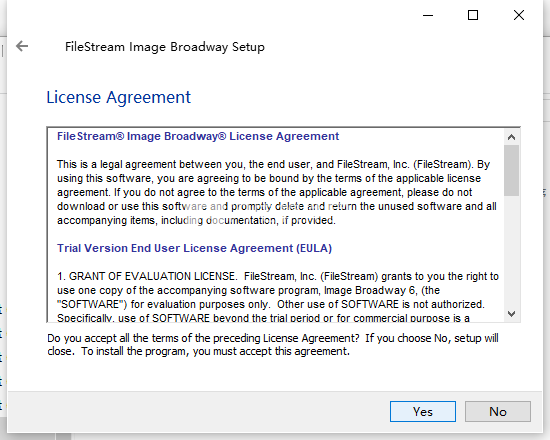Click the text 'accompanying items, including documentation'
This screenshot has height=440, width=550.
166,220
